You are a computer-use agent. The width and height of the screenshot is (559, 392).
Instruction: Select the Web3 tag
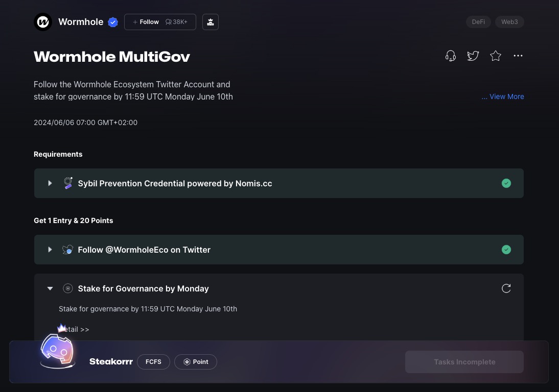point(509,22)
